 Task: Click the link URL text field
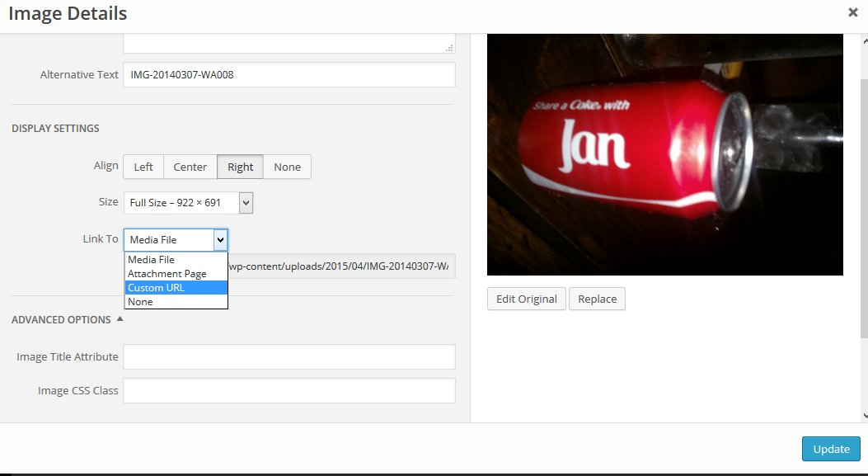[341, 266]
